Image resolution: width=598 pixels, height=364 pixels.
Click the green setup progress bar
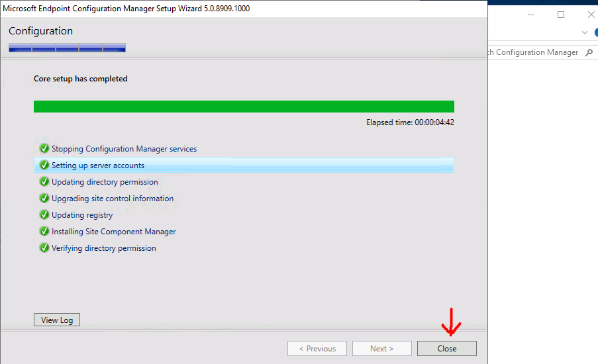point(244,107)
